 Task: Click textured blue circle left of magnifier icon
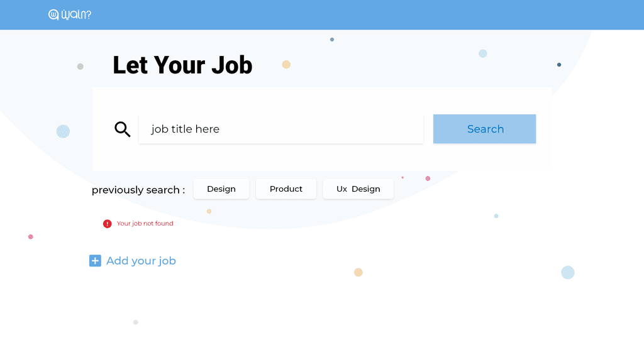pos(63,131)
